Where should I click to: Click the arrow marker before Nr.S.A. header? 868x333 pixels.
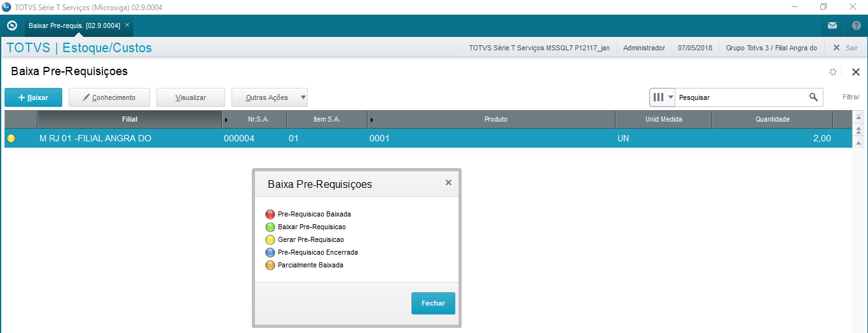pyautogui.click(x=226, y=120)
